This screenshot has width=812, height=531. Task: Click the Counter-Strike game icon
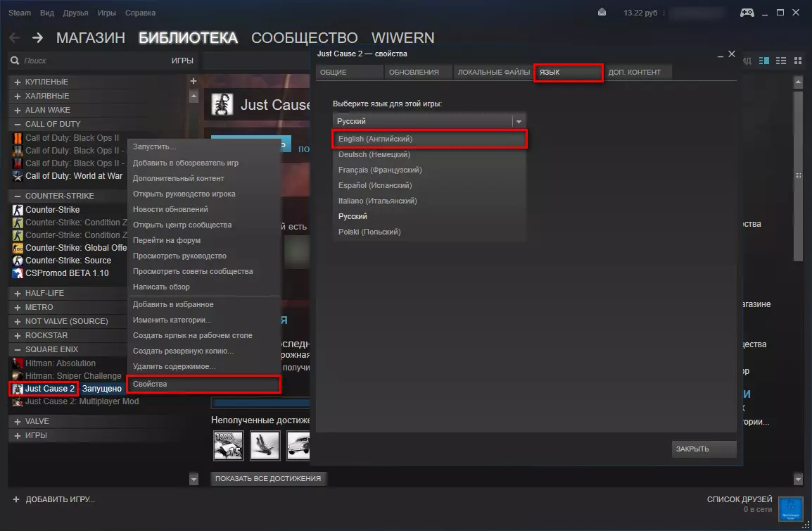[18, 209]
